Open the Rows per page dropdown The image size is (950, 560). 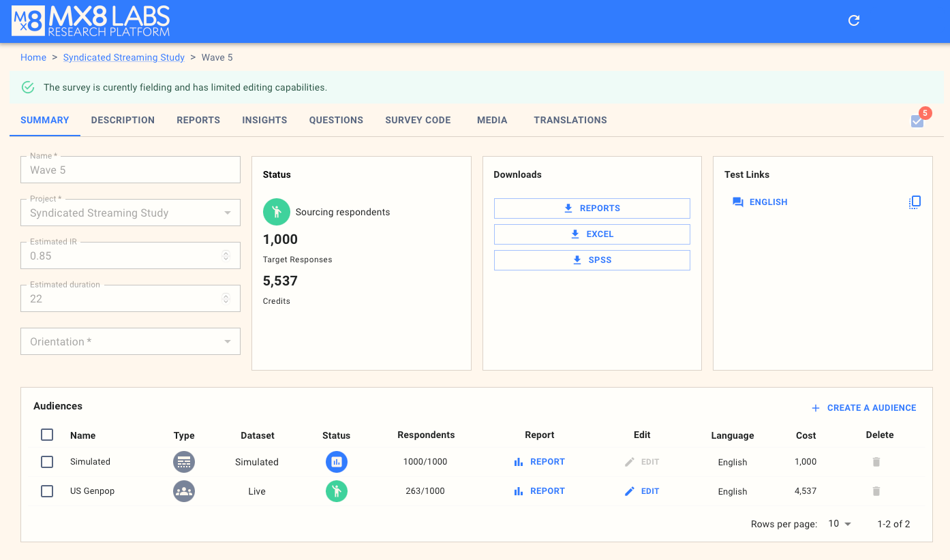pos(840,524)
